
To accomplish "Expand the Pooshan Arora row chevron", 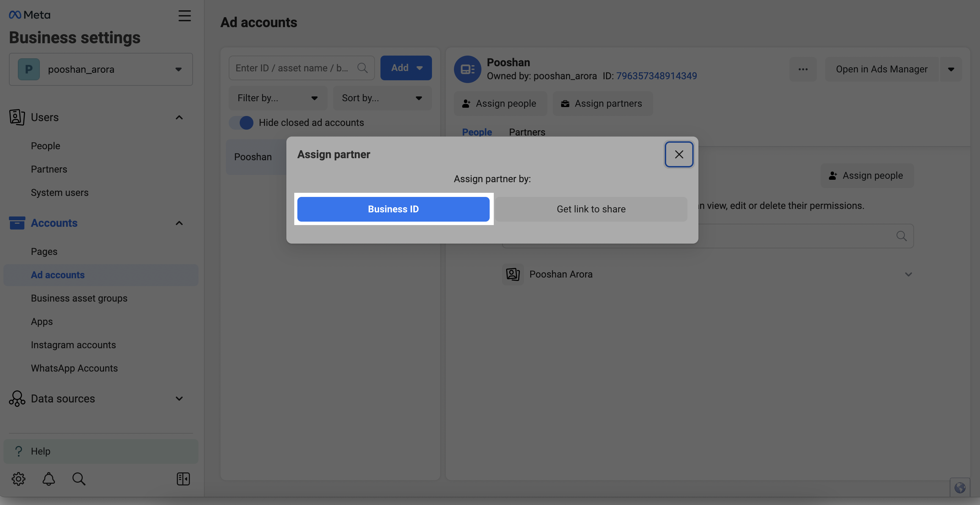I will 908,274.
